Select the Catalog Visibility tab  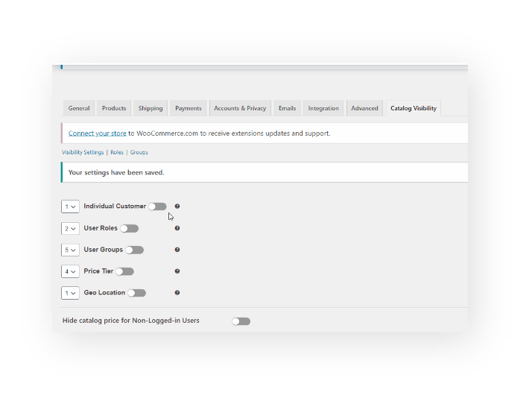(x=414, y=108)
